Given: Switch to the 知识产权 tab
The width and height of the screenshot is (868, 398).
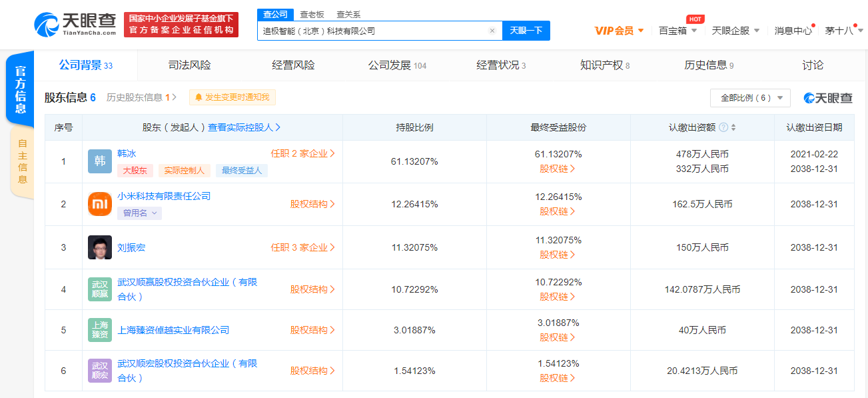Looking at the screenshot, I should click(604, 65).
